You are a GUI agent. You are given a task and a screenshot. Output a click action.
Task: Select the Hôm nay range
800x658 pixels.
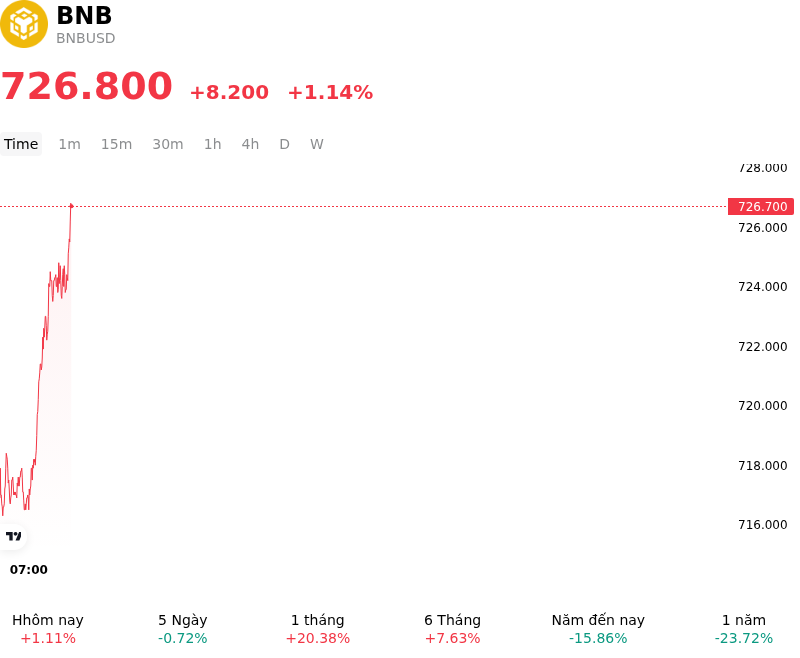[x=48, y=629]
